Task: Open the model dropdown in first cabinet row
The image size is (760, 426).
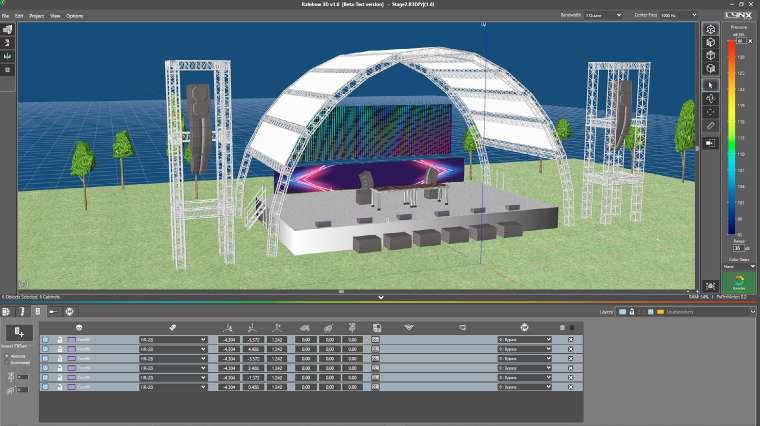Action: [173, 340]
